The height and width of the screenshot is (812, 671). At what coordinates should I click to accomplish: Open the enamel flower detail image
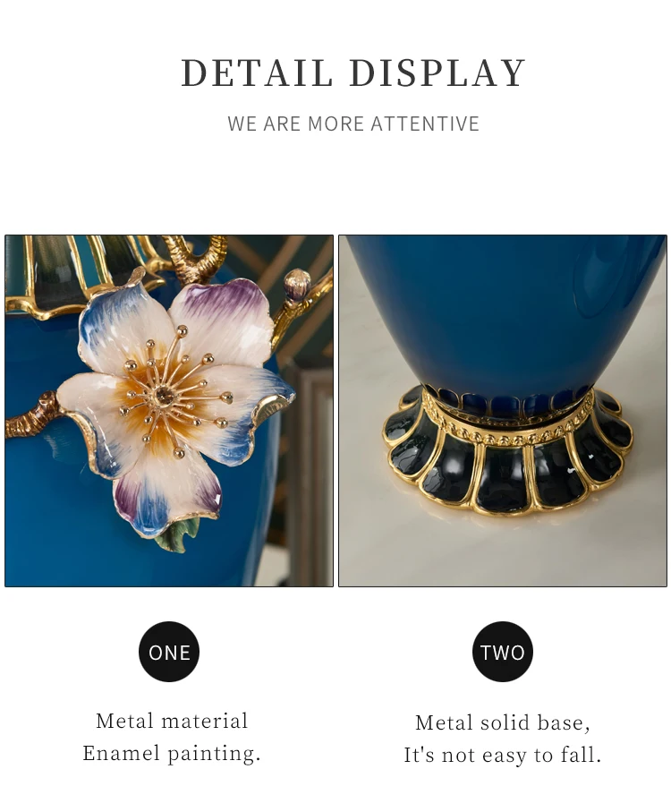point(169,411)
